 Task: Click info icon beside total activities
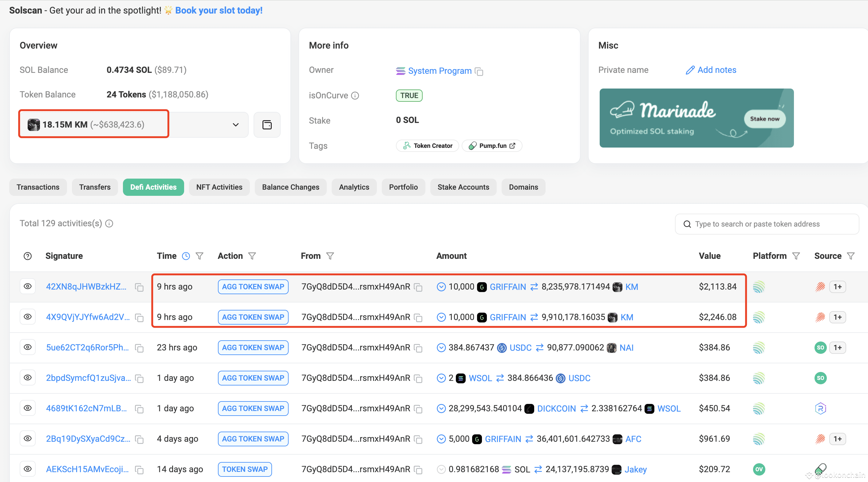pyautogui.click(x=109, y=223)
